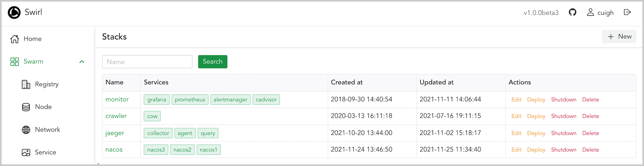Focus the Name search field
The height and width of the screenshot is (166, 644).
click(147, 62)
